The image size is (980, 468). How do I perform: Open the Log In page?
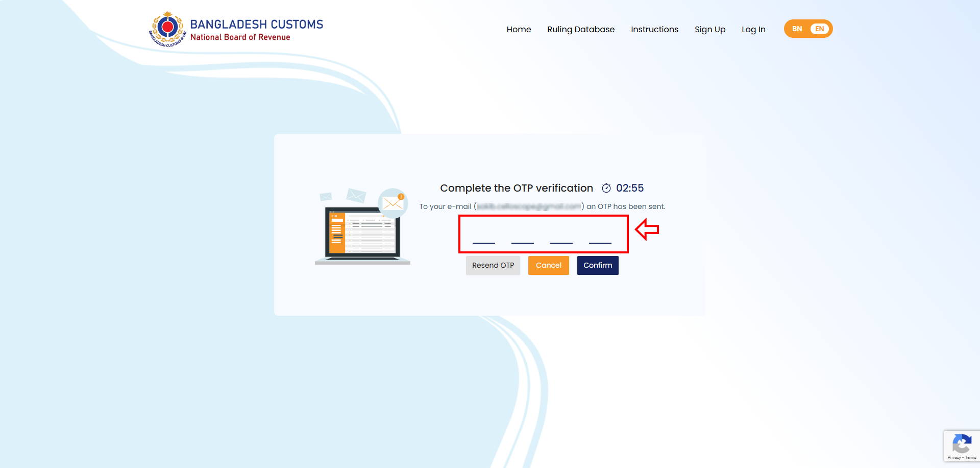[x=753, y=30]
